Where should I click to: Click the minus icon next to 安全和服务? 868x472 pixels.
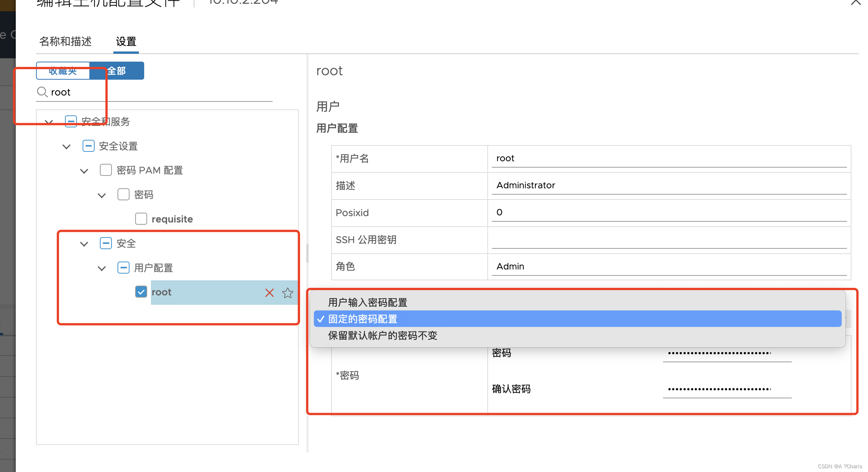[71, 121]
